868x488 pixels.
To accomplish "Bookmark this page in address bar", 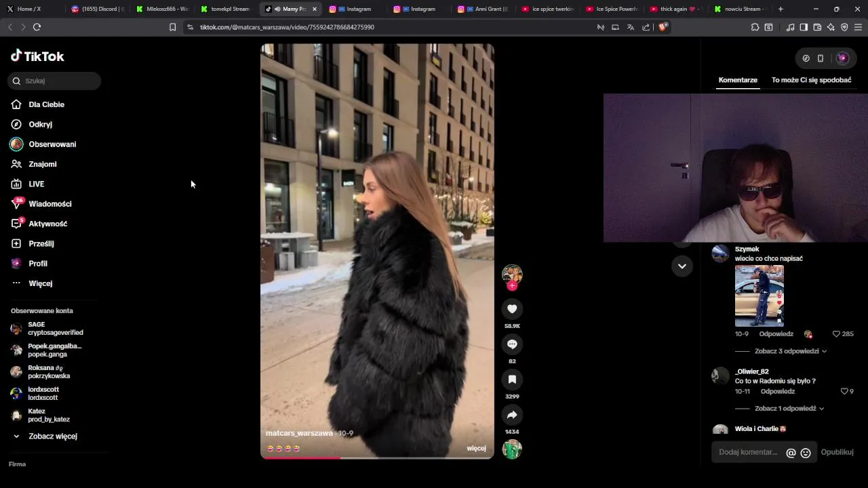I will point(172,27).
